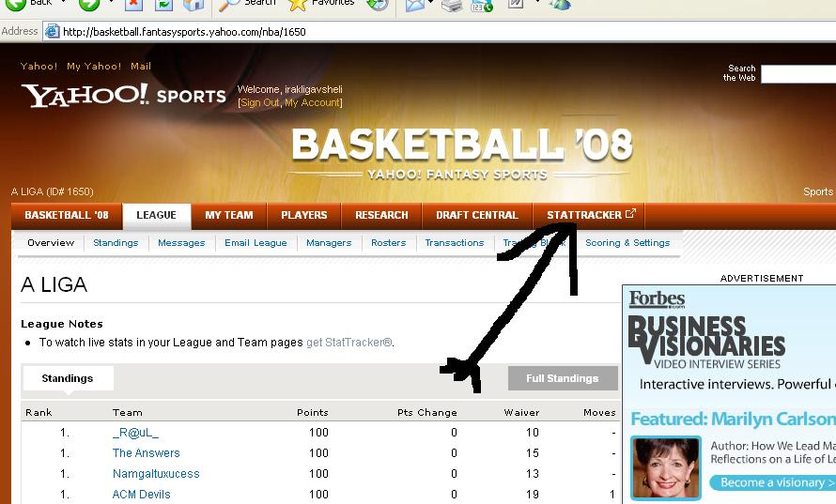836x504 pixels.
Task: Click the Waiver column header
Action: pyautogui.click(x=521, y=412)
